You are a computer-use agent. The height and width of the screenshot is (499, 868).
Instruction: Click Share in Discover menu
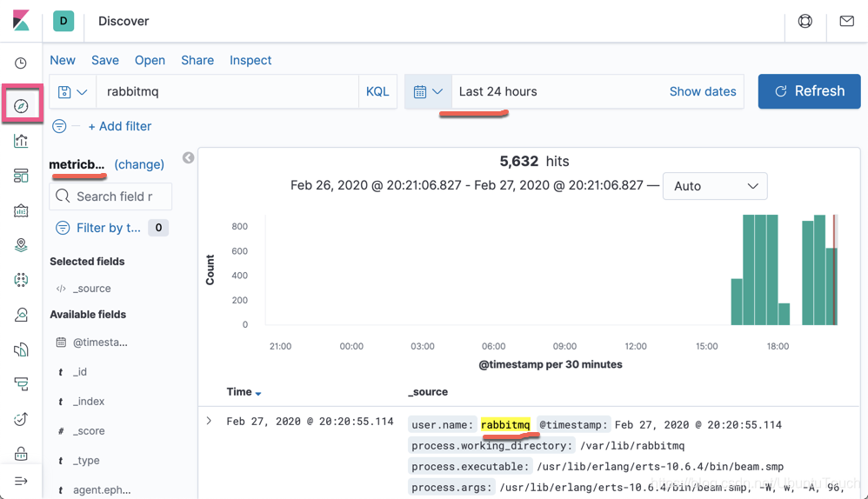(197, 60)
